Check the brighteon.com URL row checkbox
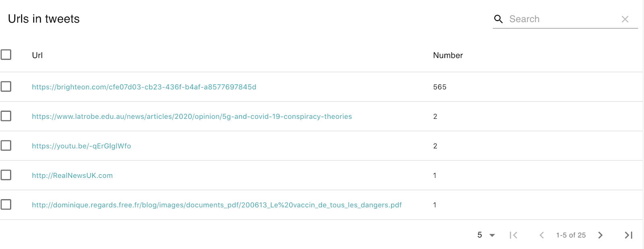 (x=6, y=86)
